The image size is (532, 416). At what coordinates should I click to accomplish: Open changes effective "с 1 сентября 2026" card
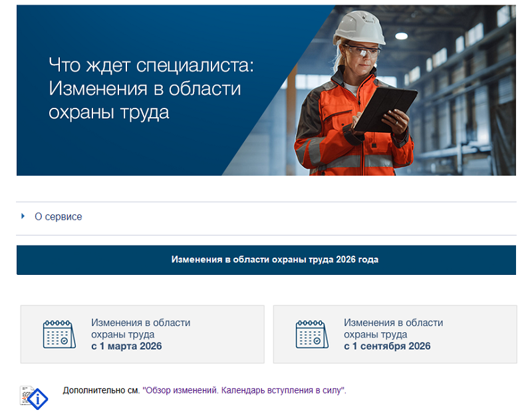tap(395, 334)
